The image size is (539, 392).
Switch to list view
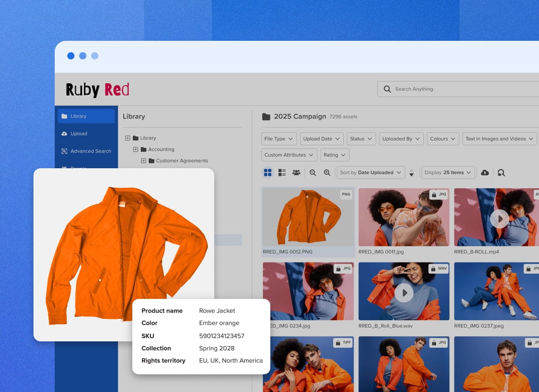(x=282, y=173)
